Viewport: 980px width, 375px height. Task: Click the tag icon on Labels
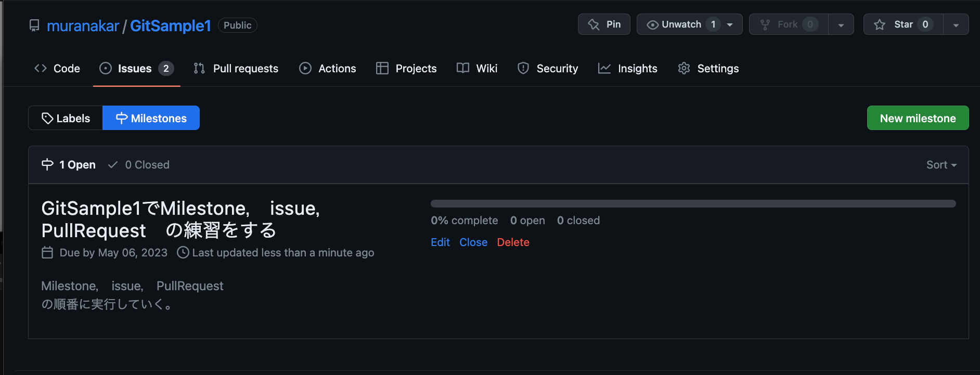47,118
